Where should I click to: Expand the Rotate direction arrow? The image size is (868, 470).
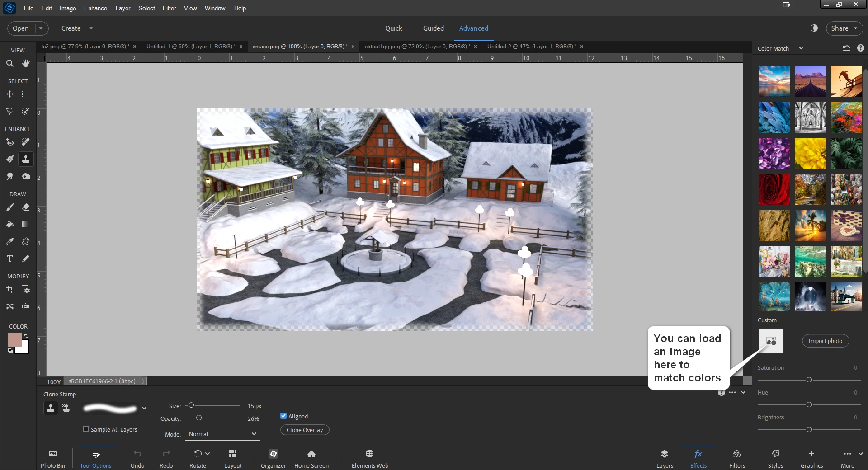[208, 453]
